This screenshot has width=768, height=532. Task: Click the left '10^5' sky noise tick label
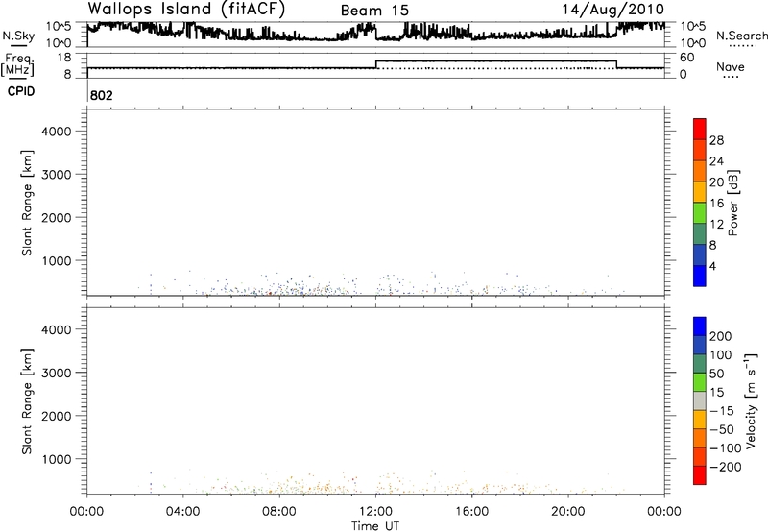[x=59, y=27]
